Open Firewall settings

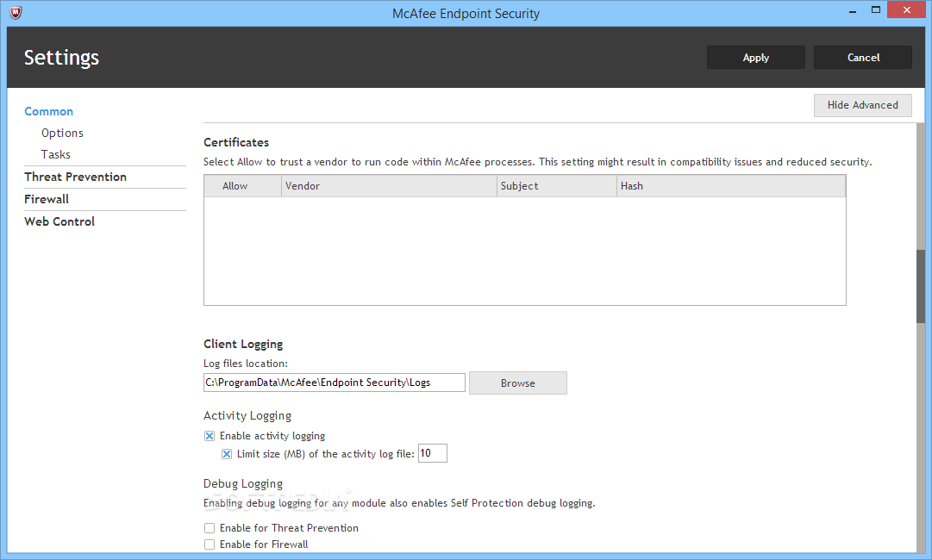pos(47,199)
